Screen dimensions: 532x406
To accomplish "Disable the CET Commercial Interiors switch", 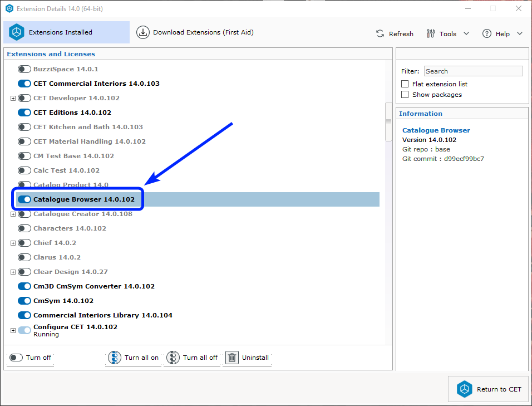I will pyautogui.click(x=24, y=84).
